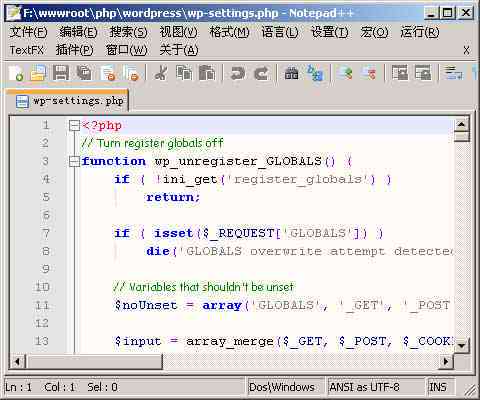Open the 宏(O) menu

click(374, 32)
